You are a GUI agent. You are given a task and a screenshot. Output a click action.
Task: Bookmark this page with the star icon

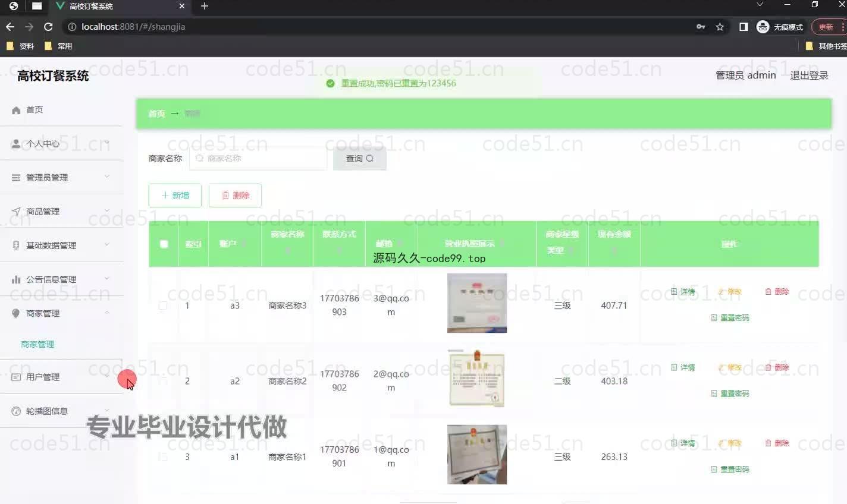pyautogui.click(x=720, y=27)
